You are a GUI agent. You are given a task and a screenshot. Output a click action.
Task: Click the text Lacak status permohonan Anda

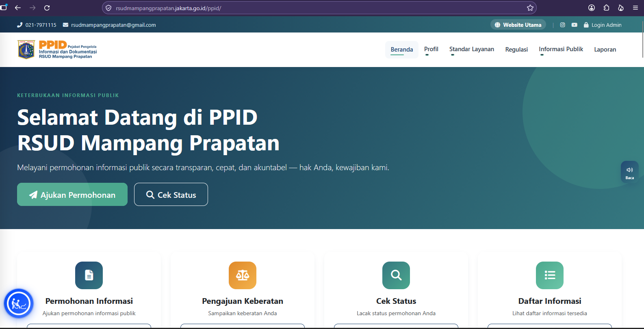(x=396, y=313)
